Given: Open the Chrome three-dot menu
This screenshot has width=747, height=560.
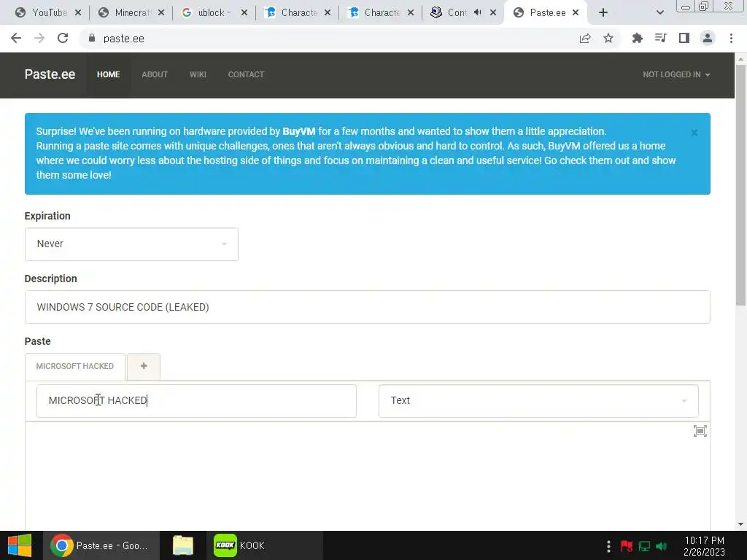Looking at the screenshot, I should tap(731, 38).
